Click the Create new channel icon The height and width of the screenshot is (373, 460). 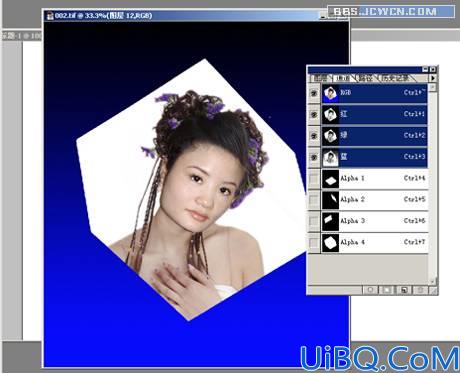tap(404, 290)
